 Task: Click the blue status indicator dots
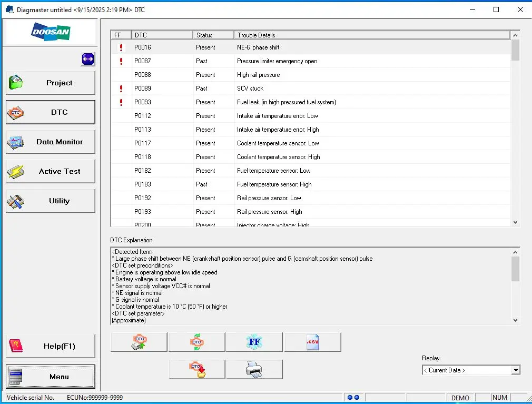tap(353, 397)
